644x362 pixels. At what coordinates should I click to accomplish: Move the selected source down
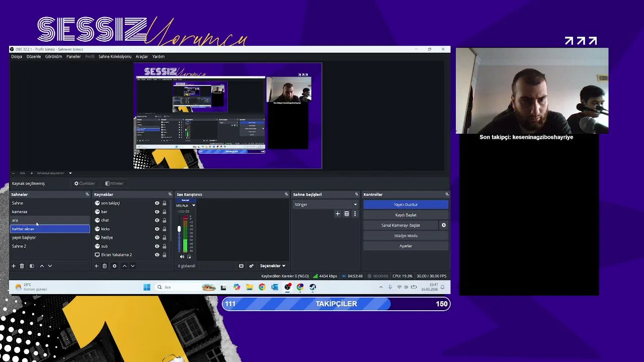(132, 266)
